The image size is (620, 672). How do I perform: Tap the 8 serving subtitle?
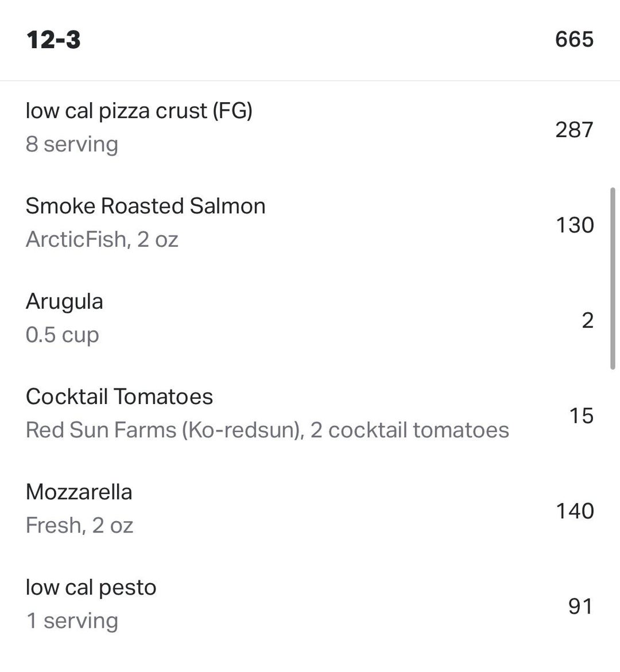[x=72, y=144]
